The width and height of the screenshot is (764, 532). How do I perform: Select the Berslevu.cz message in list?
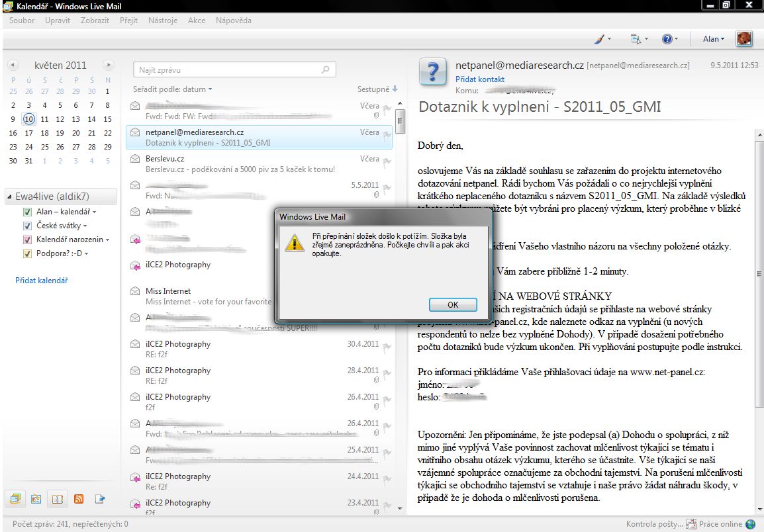click(x=260, y=163)
